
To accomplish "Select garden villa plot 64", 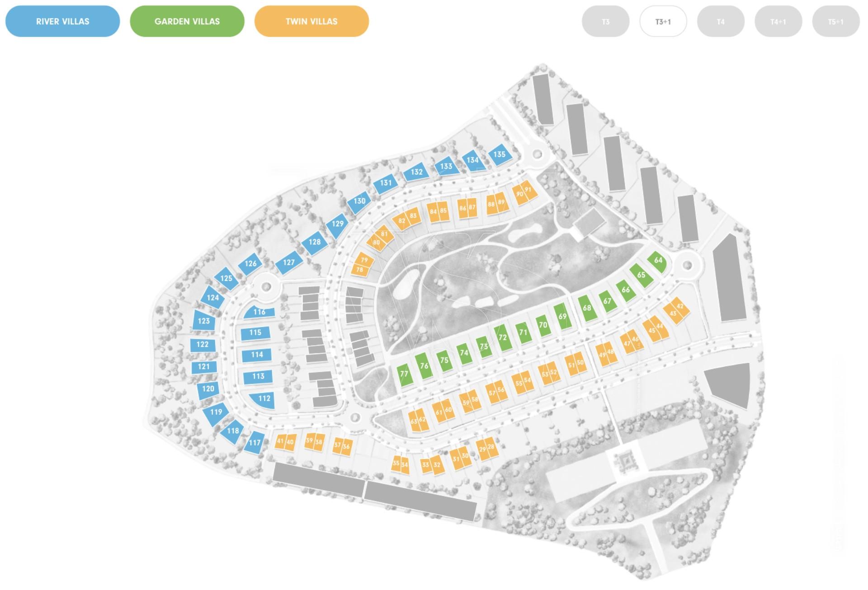I will pyautogui.click(x=658, y=261).
